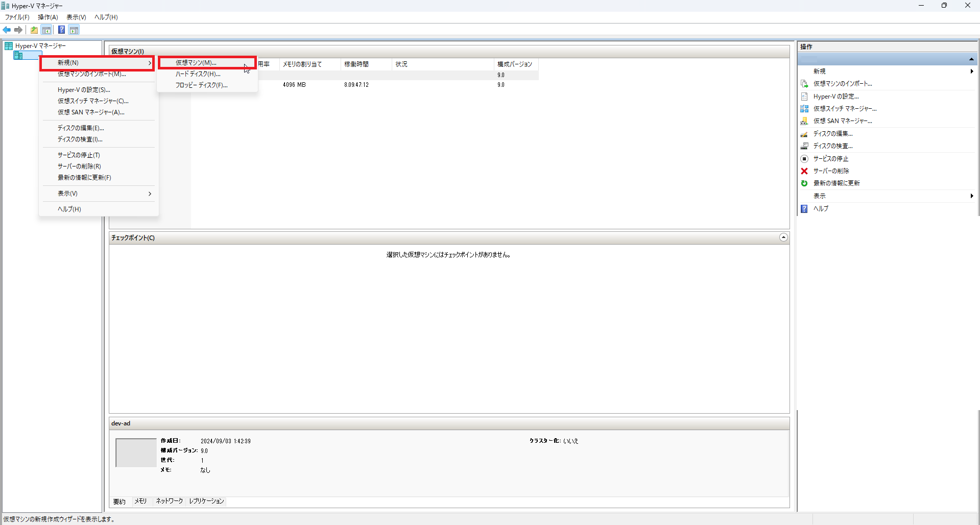Choose 仮想スイッチ マネージャー(C)... in context menu
Screen dimensions: 980x525
click(99, 101)
